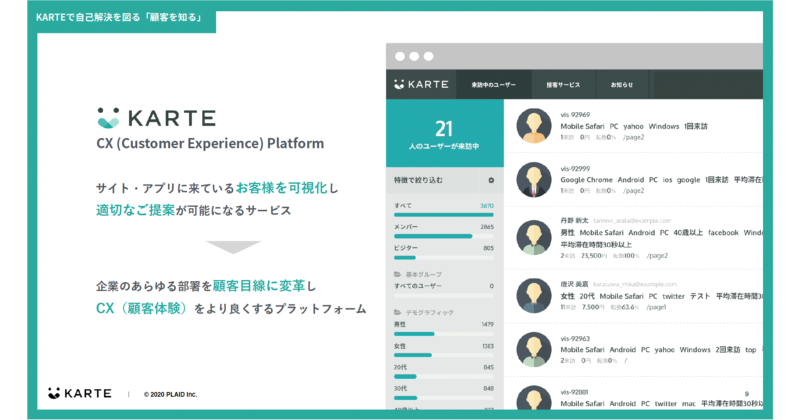Click the デモグラフィック section heading
Viewport: 800px width, 420px height.
pyautogui.click(x=430, y=312)
